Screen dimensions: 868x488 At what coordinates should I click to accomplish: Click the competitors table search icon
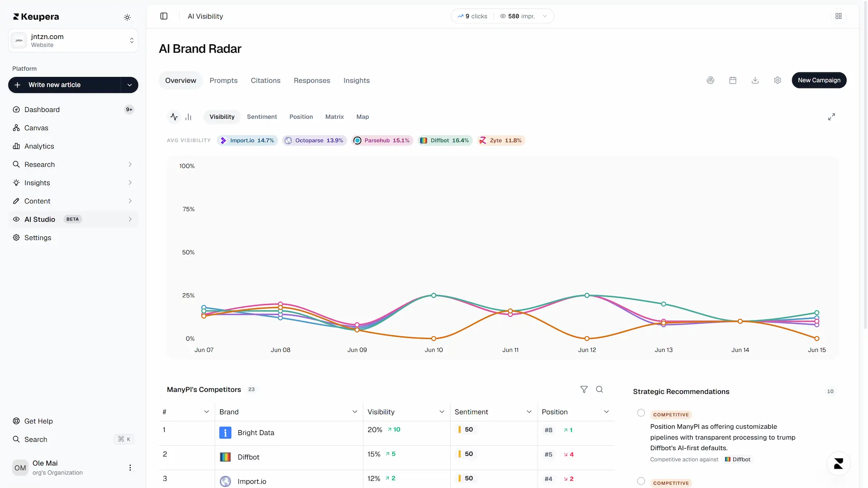(599, 389)
